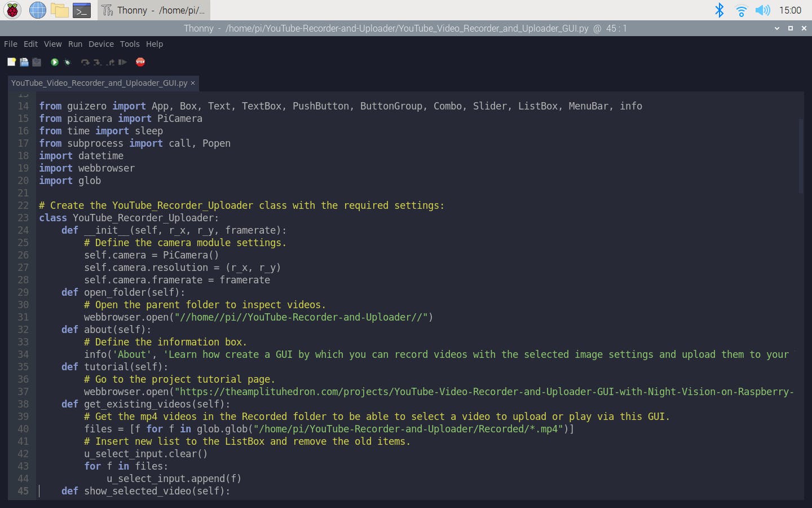
Task: Open the Wi-Fi network menu
Action: 741,10
